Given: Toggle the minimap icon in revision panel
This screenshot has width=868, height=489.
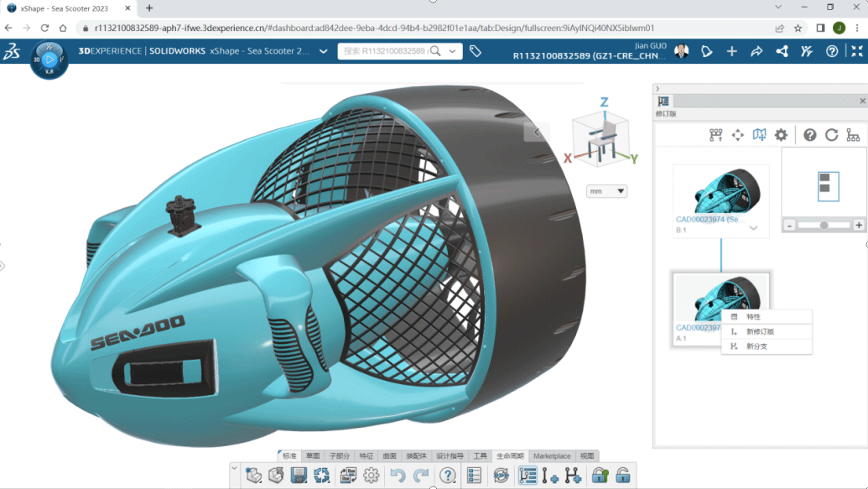Looking at the screenshot, I should [x=759, y=135].
